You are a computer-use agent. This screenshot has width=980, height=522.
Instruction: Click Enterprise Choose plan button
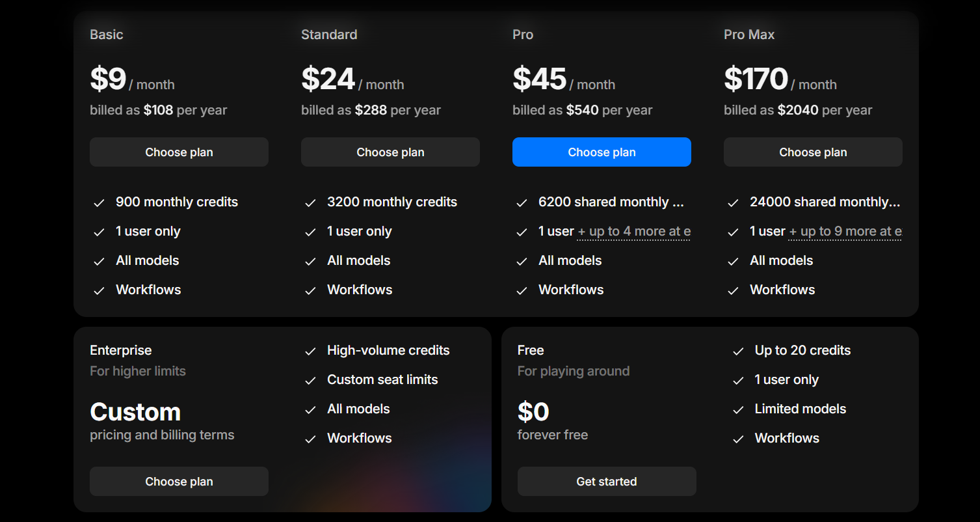click(179, 481)
